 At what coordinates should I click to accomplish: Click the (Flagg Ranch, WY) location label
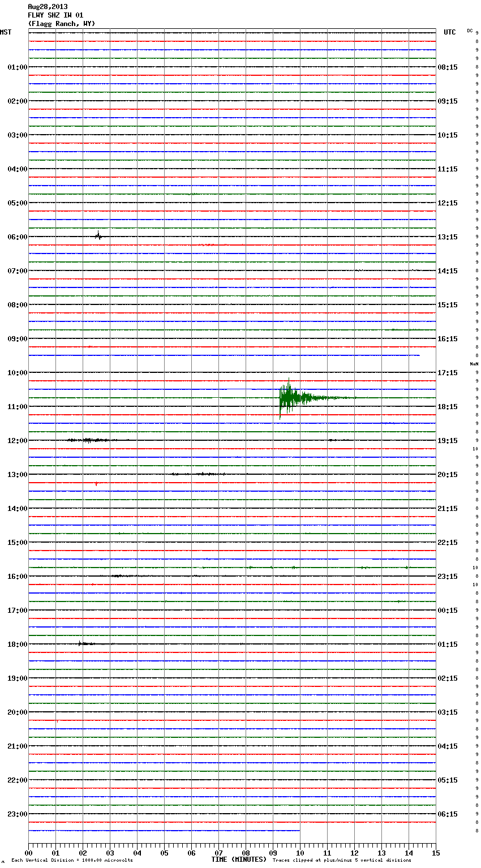tap(62, 24)
